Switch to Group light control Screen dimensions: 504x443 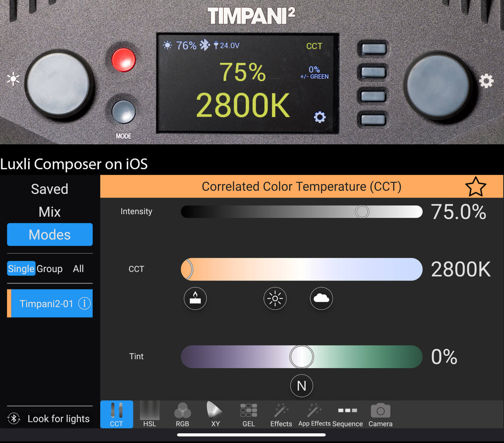[49, 269]
